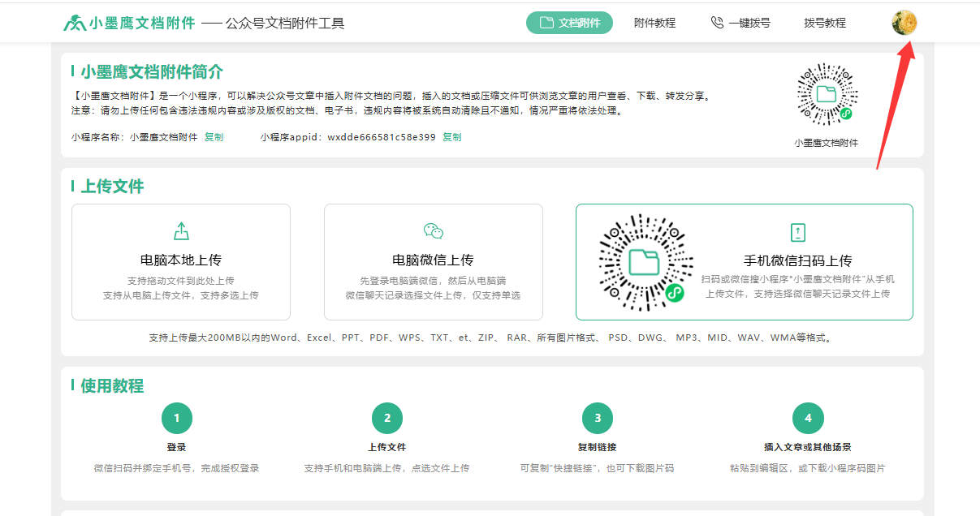This screenshot has width=980, height=516.
Task: Select the 电脑本地上传 card title
Action: pos(181,260)
